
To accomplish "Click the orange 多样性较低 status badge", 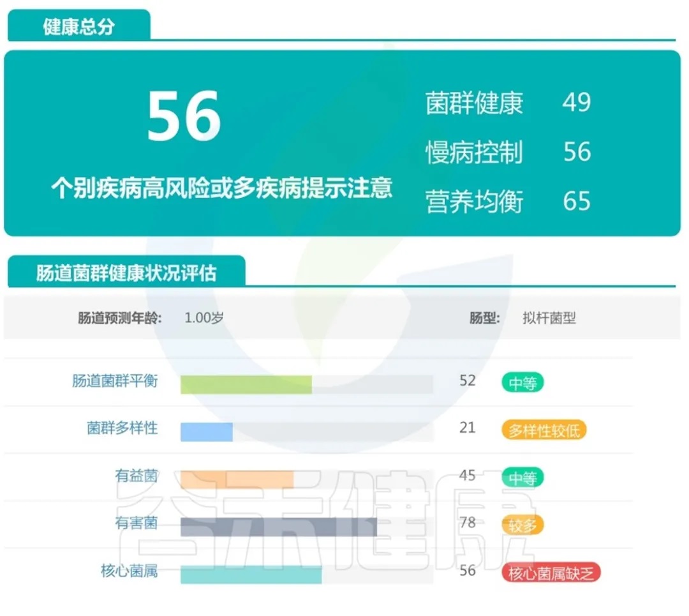I will [544, 430].
